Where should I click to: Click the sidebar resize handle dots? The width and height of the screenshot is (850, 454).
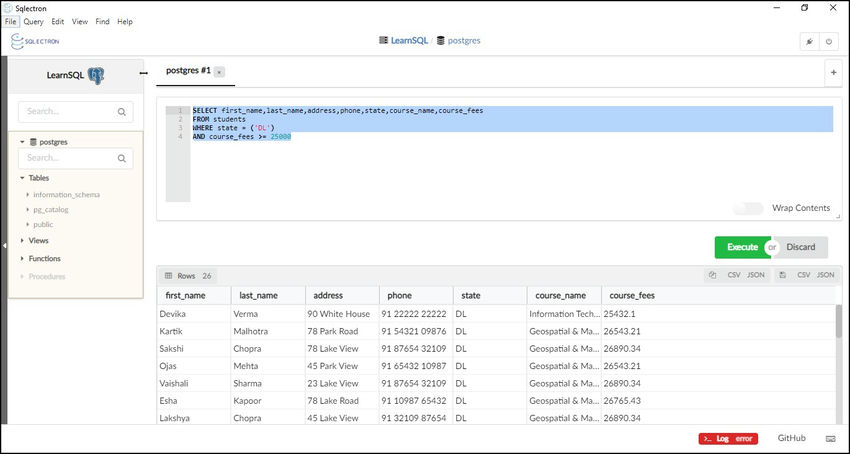point(144,73)
